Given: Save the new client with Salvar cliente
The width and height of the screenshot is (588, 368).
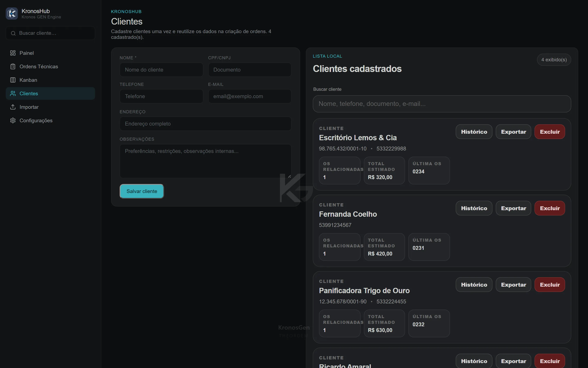Looking at the screenshot, I should coord(142,191).
